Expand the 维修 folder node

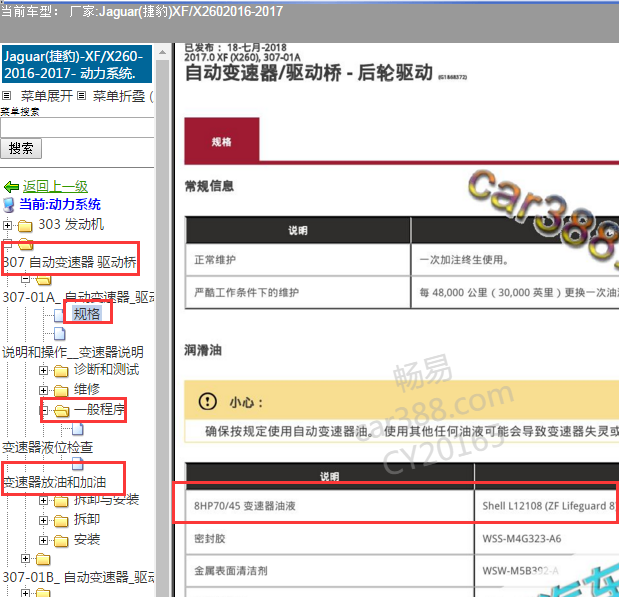(43, 390)
